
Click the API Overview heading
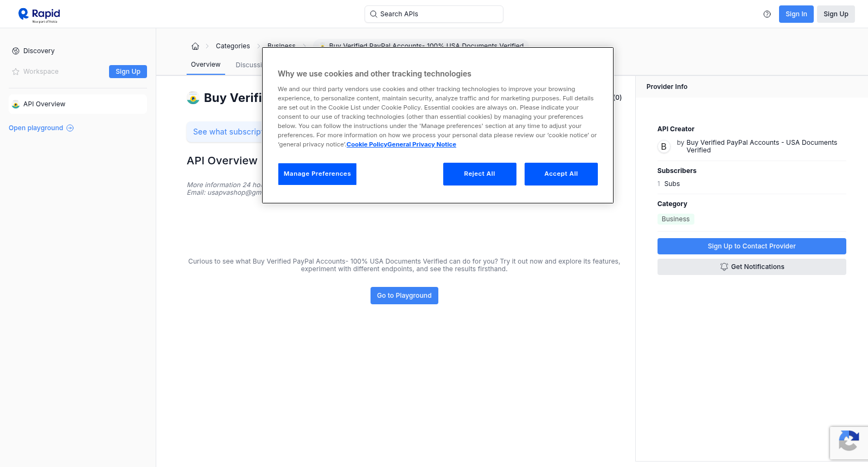pyautogui.click(x=222, y=161)
